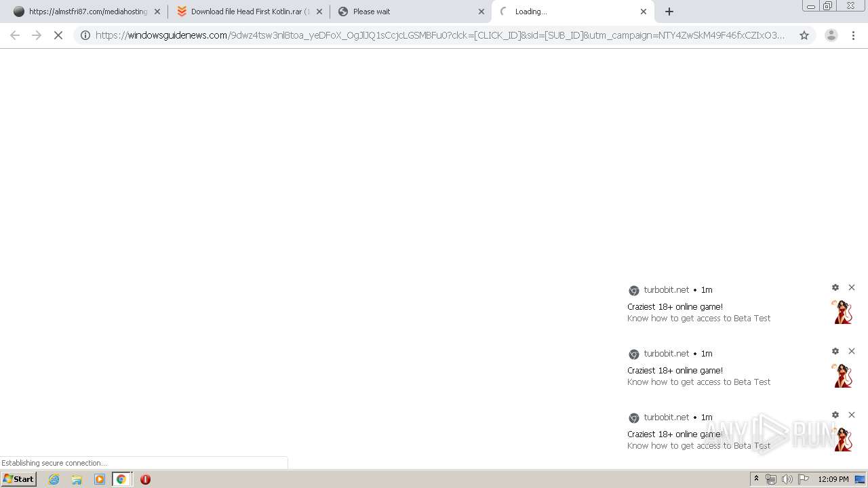Click Chrome icon of bottom turbobit.net notification

click(x=634, y=418)
